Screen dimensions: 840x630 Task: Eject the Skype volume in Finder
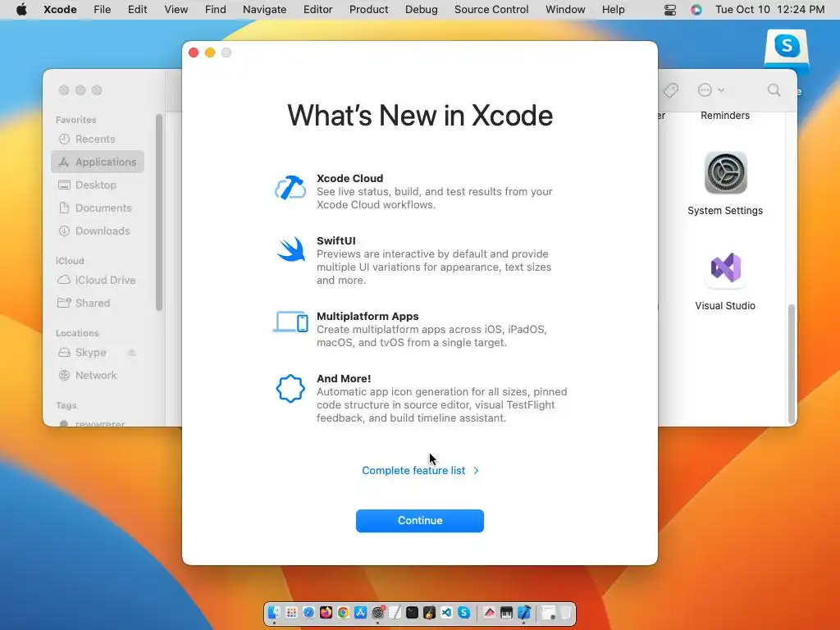click(x=132, y=353)
